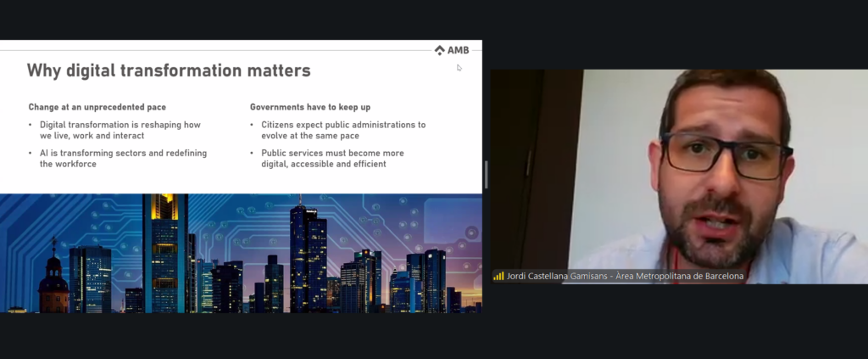Screen dimensions: 868x359
Task: Click the signal strength bars icon
Action: [x=498, y=276]
